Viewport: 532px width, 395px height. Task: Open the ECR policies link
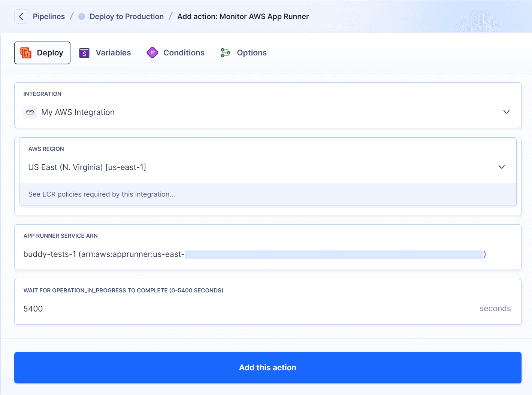101,194
